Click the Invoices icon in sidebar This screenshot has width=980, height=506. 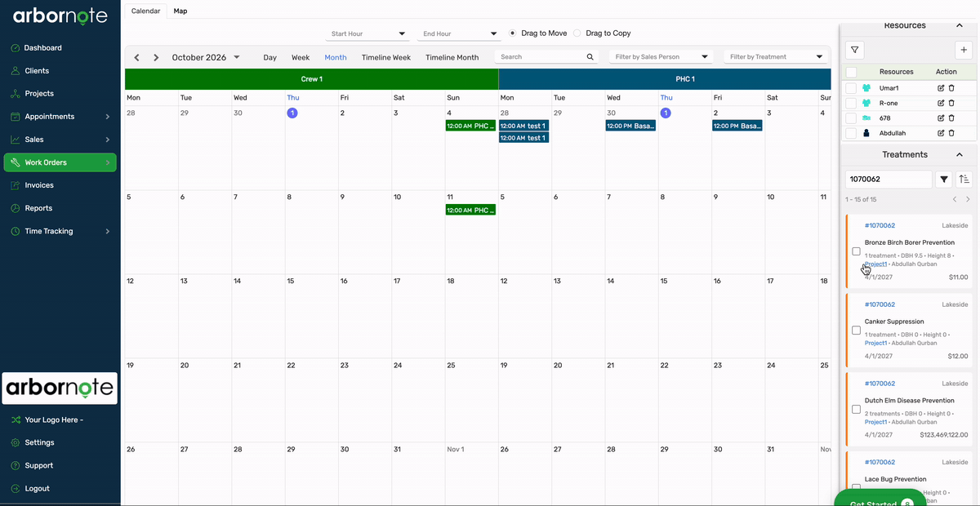coord(16,185)
